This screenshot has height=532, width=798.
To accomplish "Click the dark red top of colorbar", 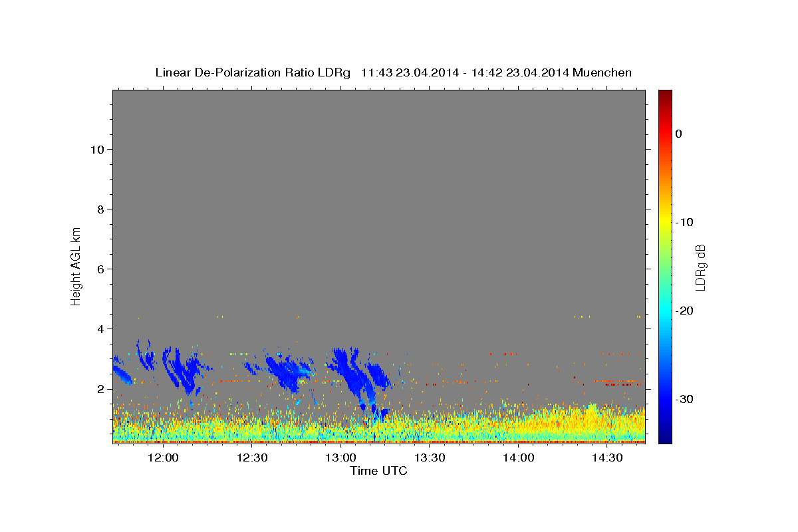I will [665, 94].
